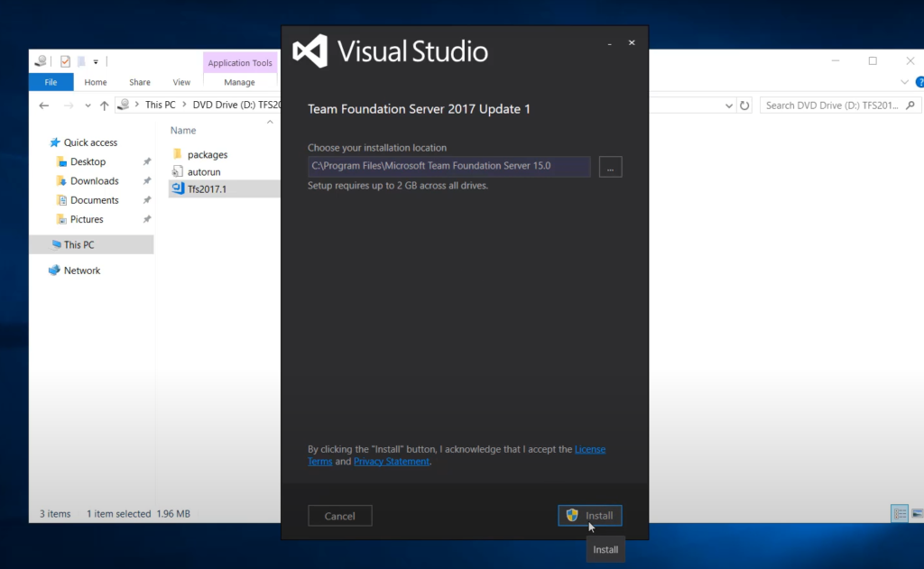924x569 pixels.
Task: Click "1 item selected" status text
Action: coord(118,514)
